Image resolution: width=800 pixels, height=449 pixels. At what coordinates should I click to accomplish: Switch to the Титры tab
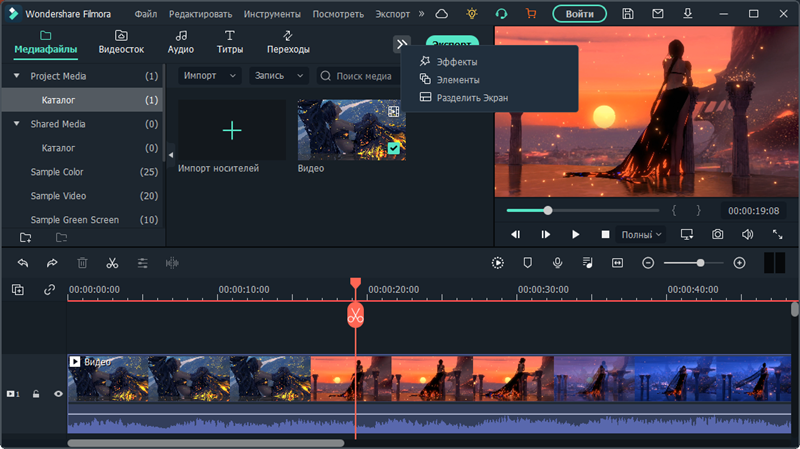pos(230,42)
